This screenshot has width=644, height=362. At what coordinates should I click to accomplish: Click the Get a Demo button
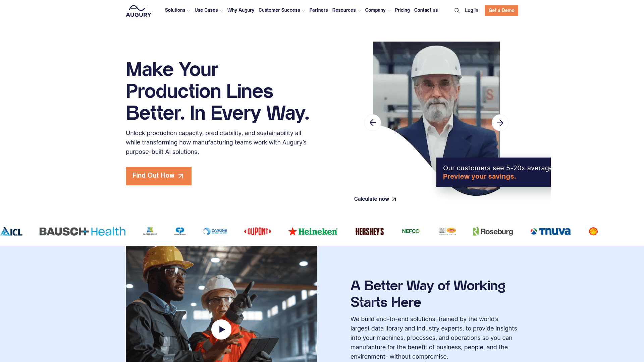pos(501,11)
